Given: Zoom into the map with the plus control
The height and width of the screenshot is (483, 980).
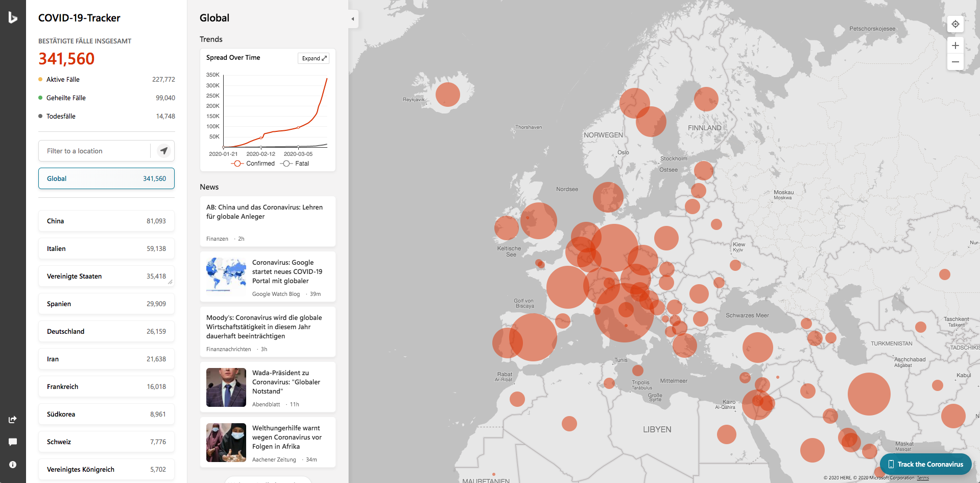Looking at the screenshot, I should [955, 45].
